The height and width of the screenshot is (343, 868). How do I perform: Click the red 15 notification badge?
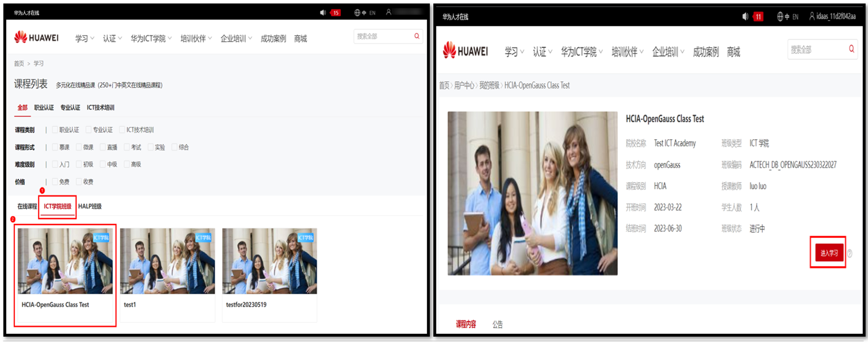[336, 13]
